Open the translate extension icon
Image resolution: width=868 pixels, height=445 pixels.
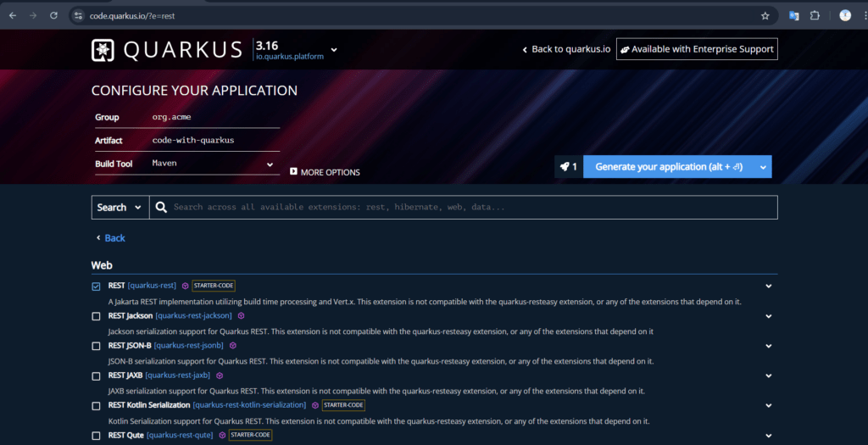point(793,15)
